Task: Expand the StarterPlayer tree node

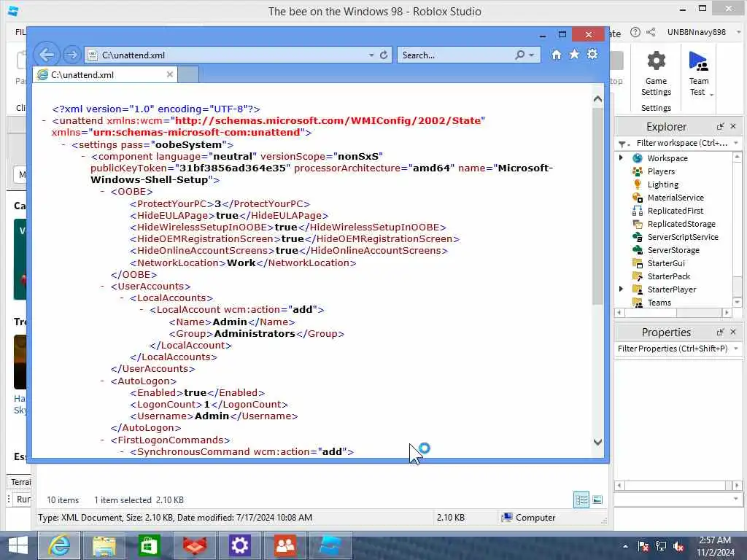Action: point(621,289)
